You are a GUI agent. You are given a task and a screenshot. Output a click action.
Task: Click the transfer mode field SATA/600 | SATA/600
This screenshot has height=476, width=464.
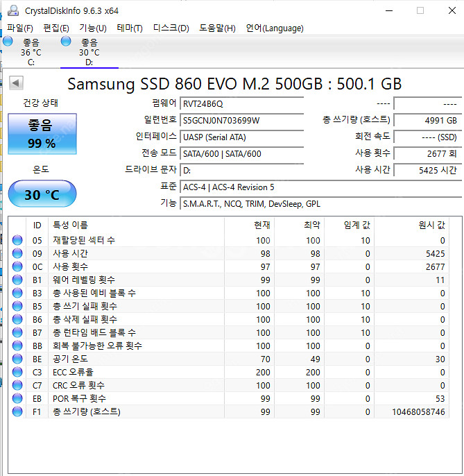click(x=242, y=153)
